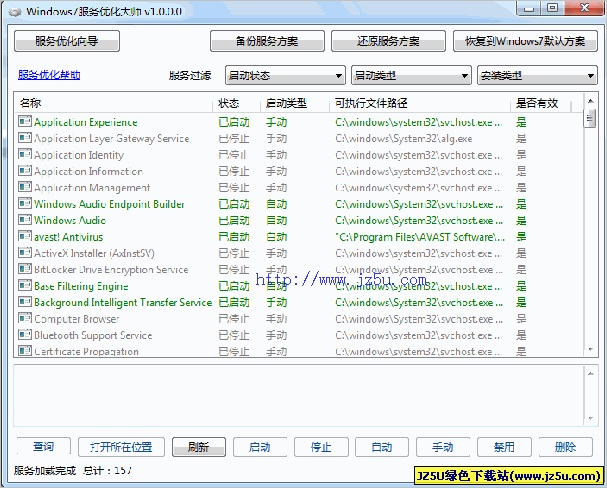
Task: Open the 服务优化帮助 link
Action: coord(49,75)
